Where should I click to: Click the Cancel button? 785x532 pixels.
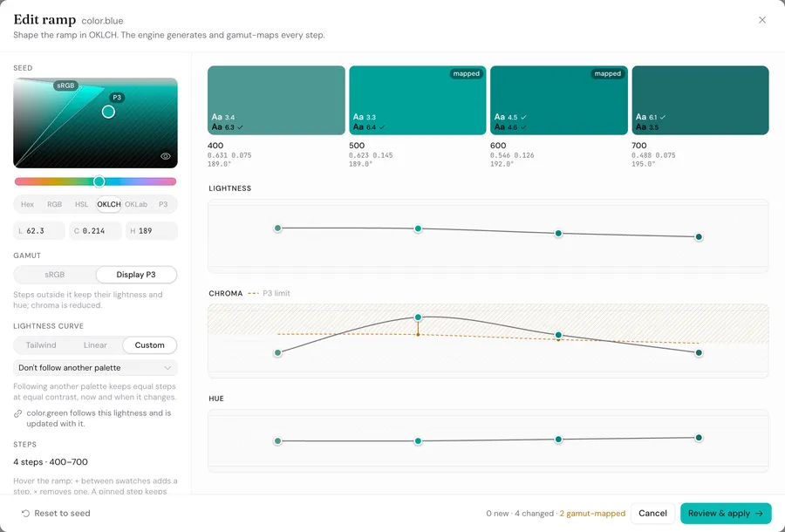click(652, 514)
